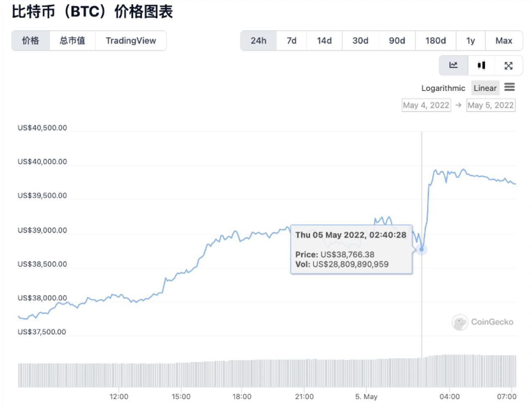This screenshot has height=406, width=532.
Task: Switch to candlestick chart view icon
Action: 481,65
